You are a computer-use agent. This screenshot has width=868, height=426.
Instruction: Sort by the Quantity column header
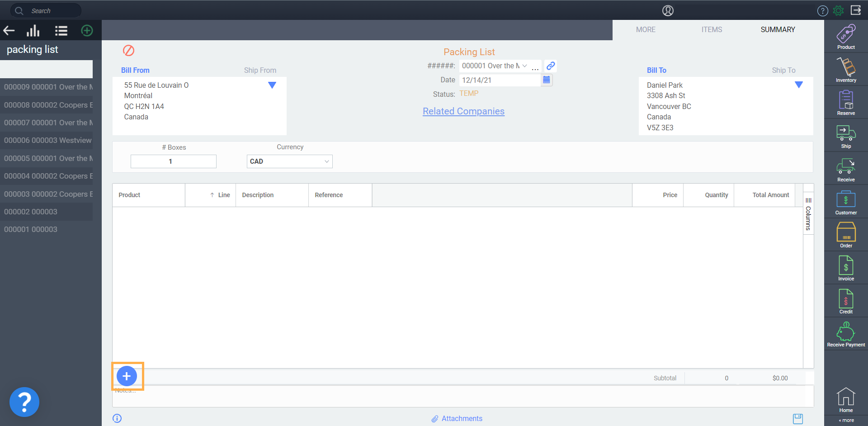point(708,195)
